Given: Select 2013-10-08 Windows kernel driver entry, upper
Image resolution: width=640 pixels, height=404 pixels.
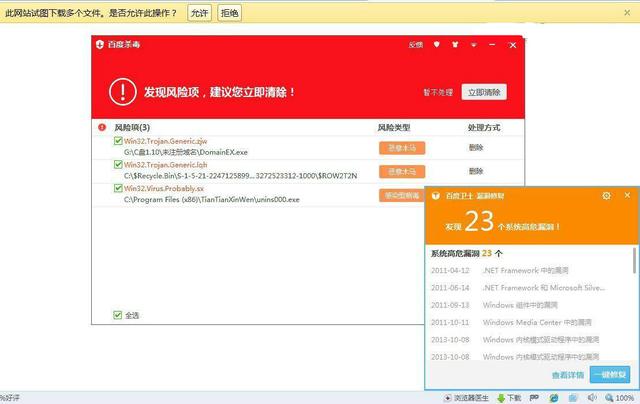Looking at the screenshot, I should click(x=515, y=340).
